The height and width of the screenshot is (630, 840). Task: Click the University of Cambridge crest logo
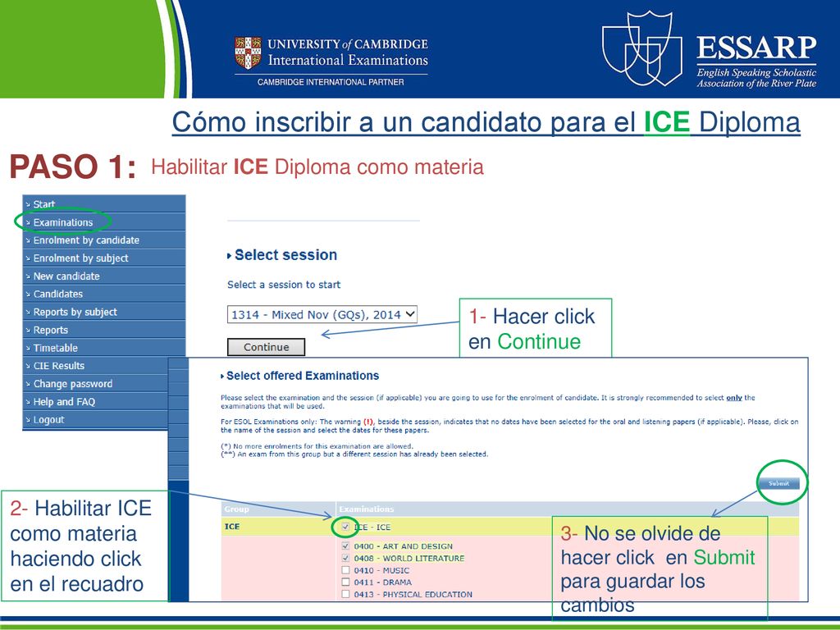coord(248,52)
